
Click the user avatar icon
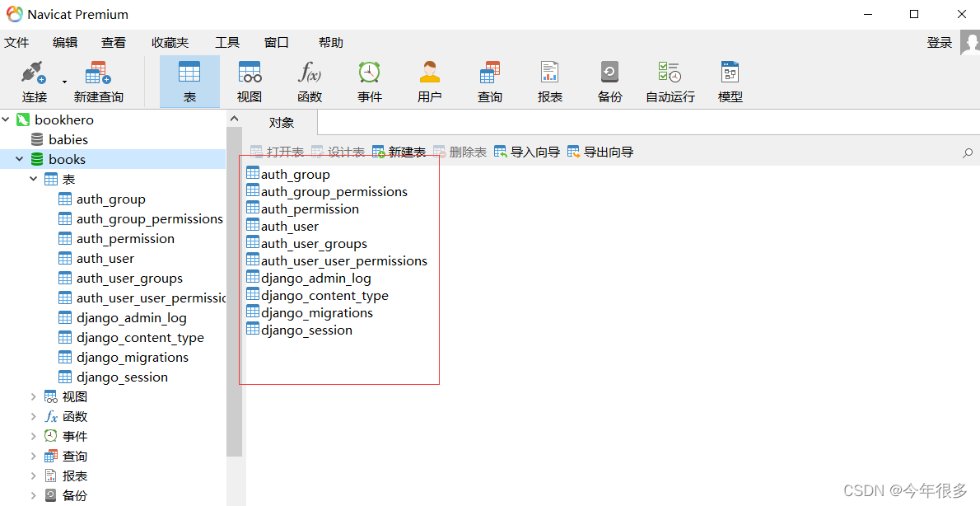pyautogui.click(x=970, y=43)
